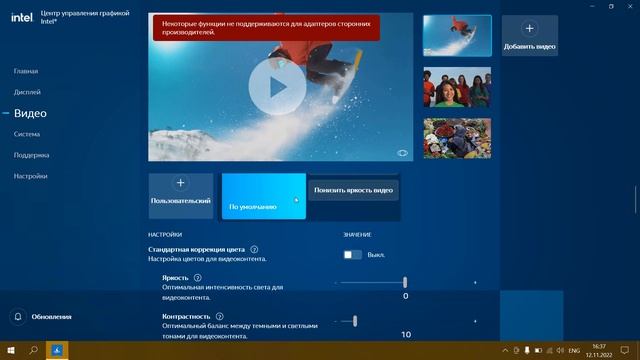The image size is (640, 360).
Task: Open help icon next to Яркость
Action: pyautogui.click(x=198, y=278)
